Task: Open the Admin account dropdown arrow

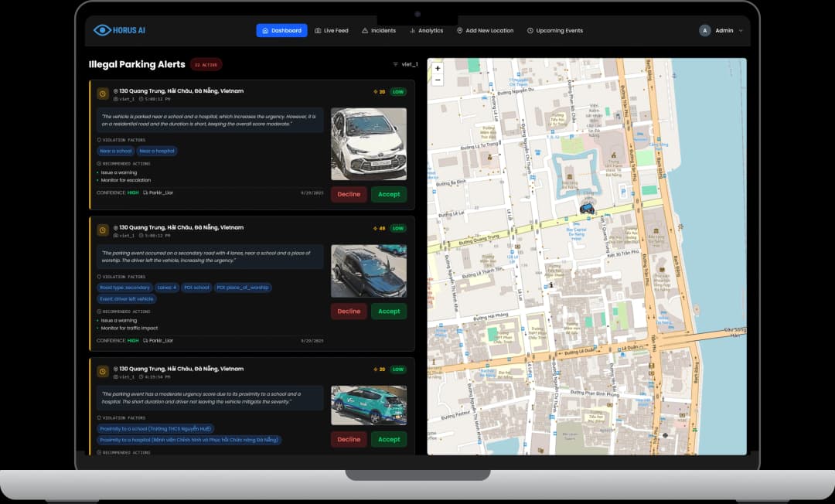Action: (741, 31)
